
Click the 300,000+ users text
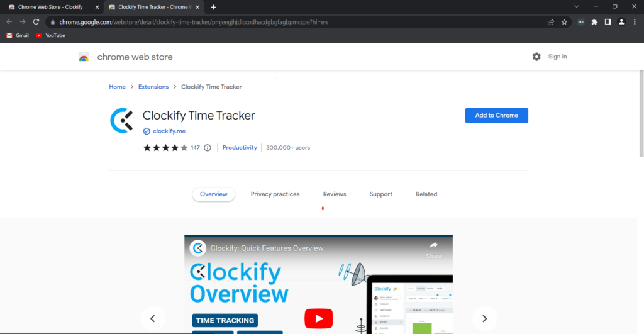(288, 147)
